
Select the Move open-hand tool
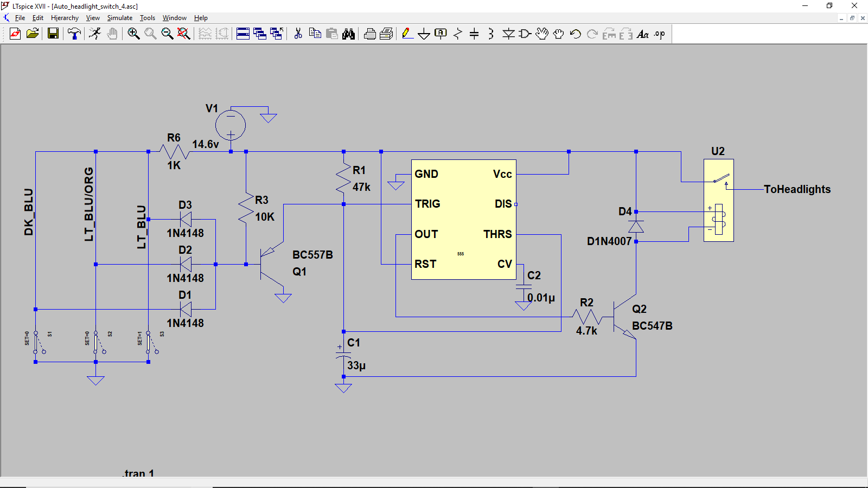click(542, 34)
